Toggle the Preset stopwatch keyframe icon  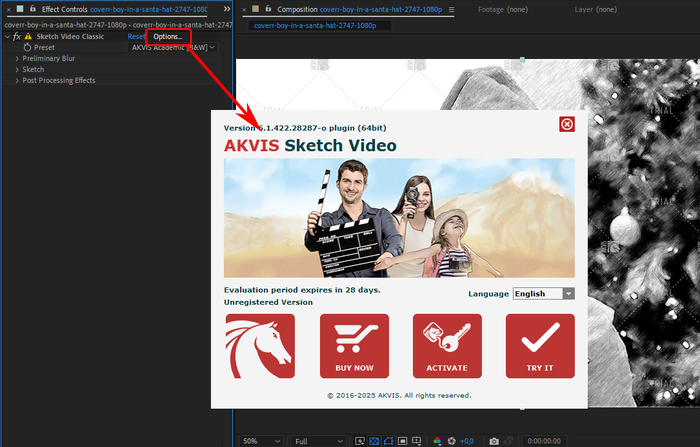click(x=28, y=47)
